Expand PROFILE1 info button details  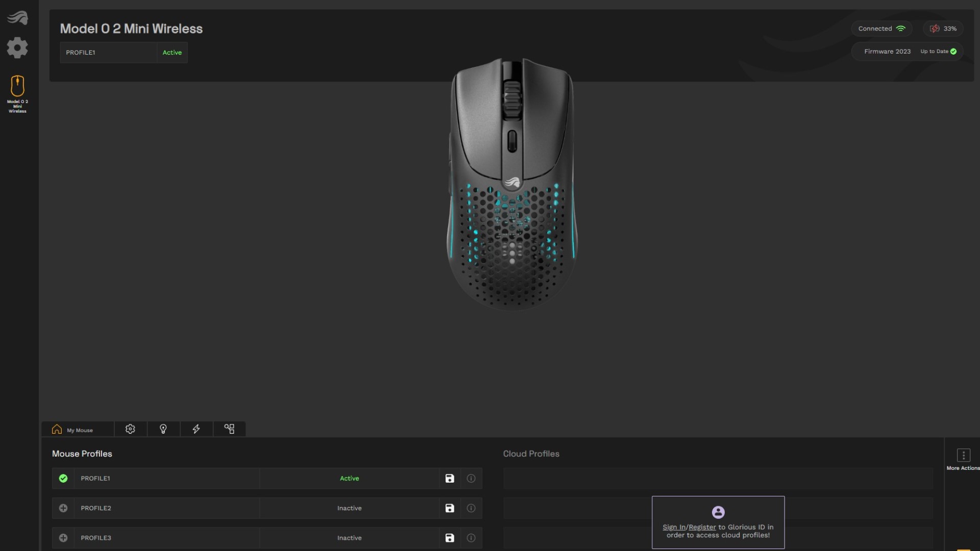(471, 479)
